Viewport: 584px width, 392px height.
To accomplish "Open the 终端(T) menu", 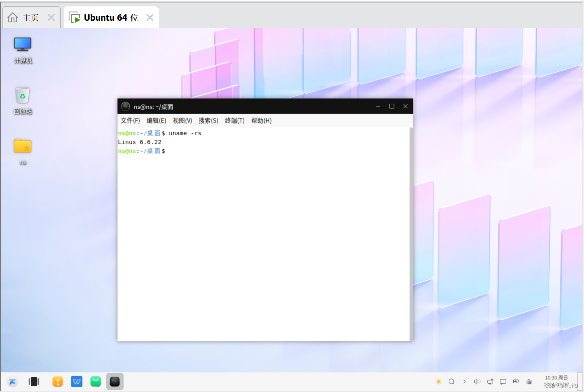I will pyautogui.click(x=235, y=120).
